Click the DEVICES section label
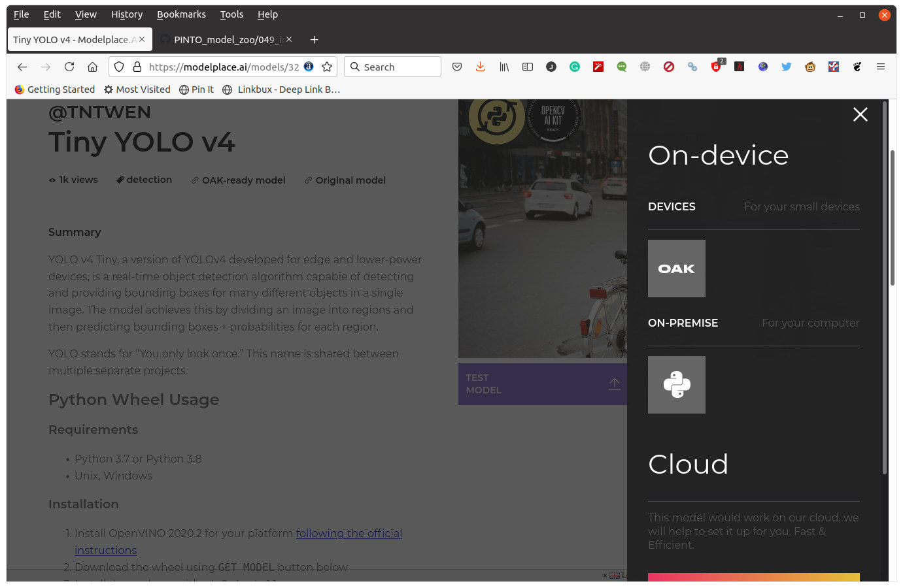 (x=672, y=206)
